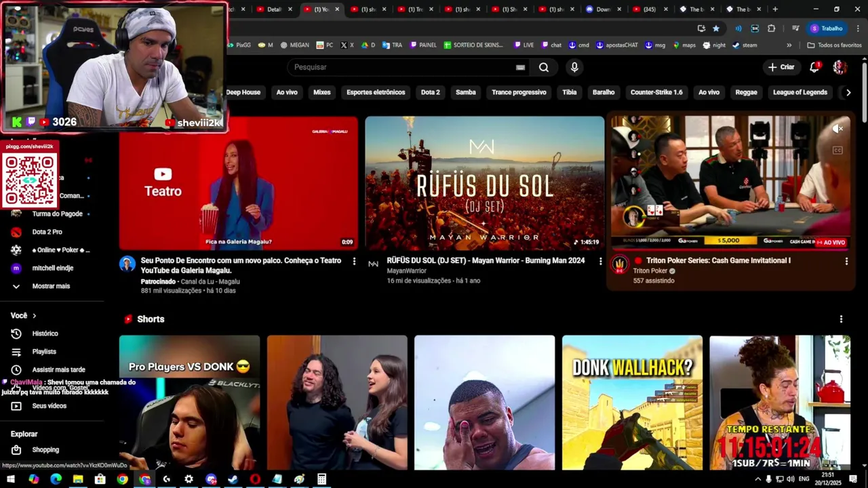
Task: Open the SORTEIO DE SKINS bookmark
Action: [473, 45]
